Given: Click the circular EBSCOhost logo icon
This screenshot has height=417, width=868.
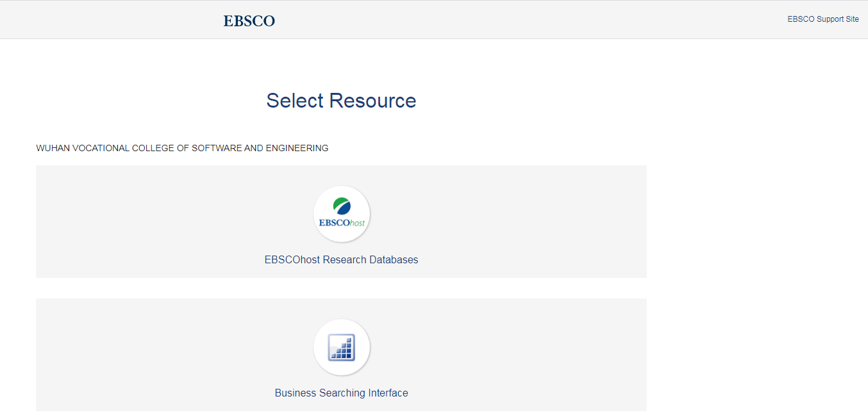Looking at the screenshot, I should (341, 214).
